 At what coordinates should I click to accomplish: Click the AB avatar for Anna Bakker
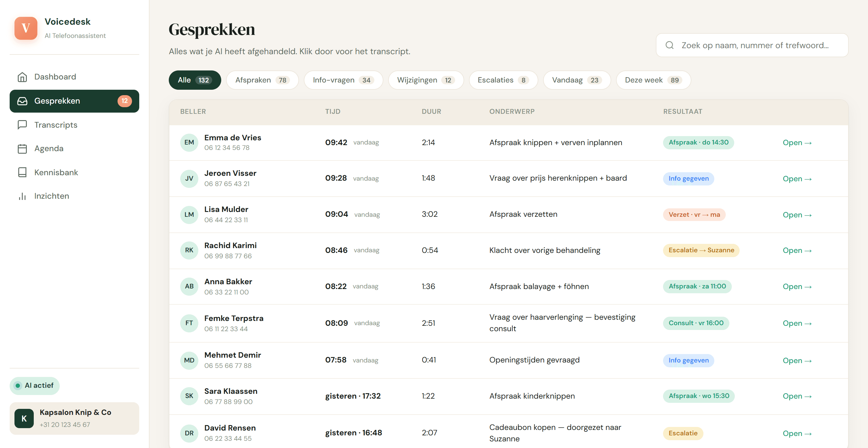tap(189, 286)
